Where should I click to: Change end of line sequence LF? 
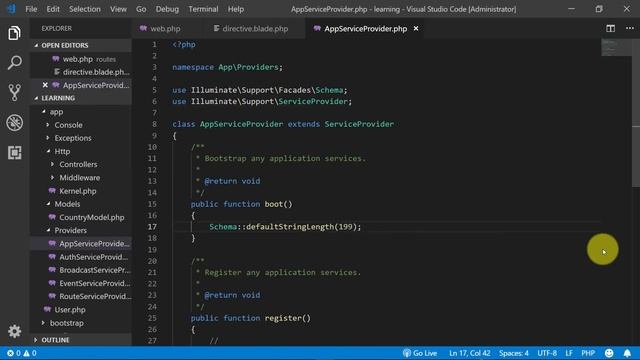[x=569, y=353]
